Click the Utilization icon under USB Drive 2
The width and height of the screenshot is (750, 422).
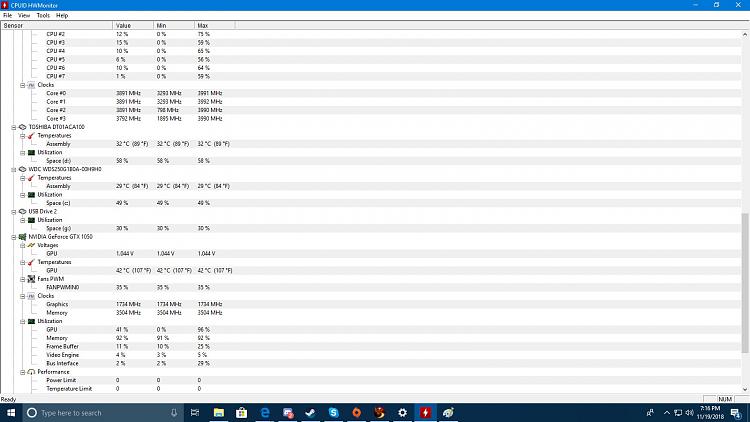click(x=31, y=220)
